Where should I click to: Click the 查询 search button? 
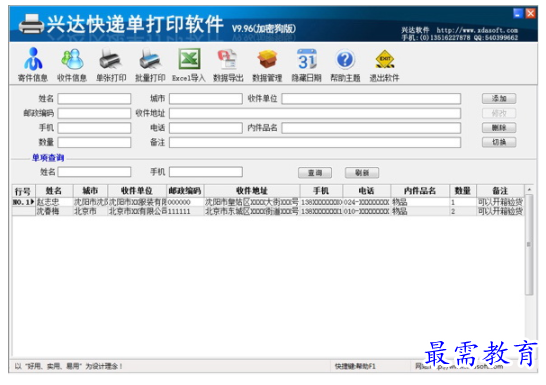(x=315, y=173)
